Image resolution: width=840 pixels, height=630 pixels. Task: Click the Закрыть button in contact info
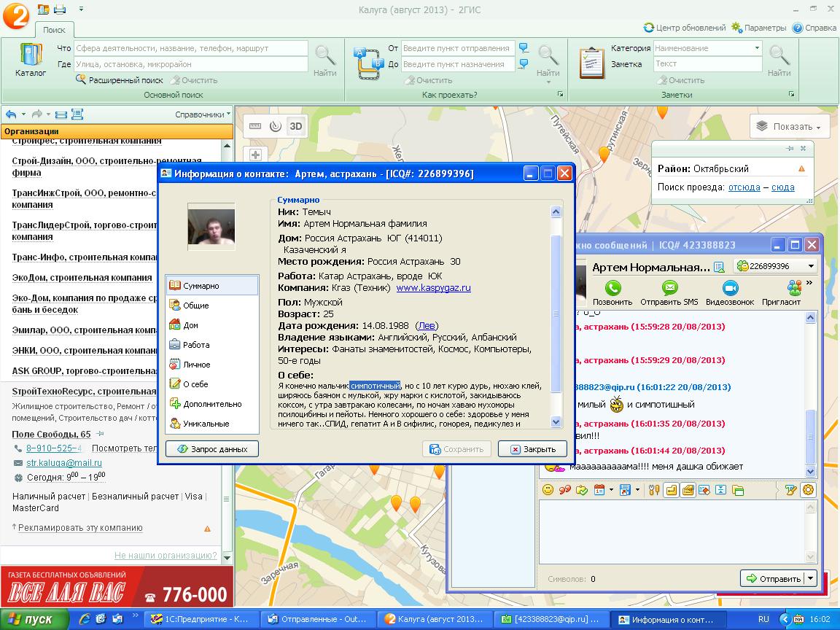532,449
